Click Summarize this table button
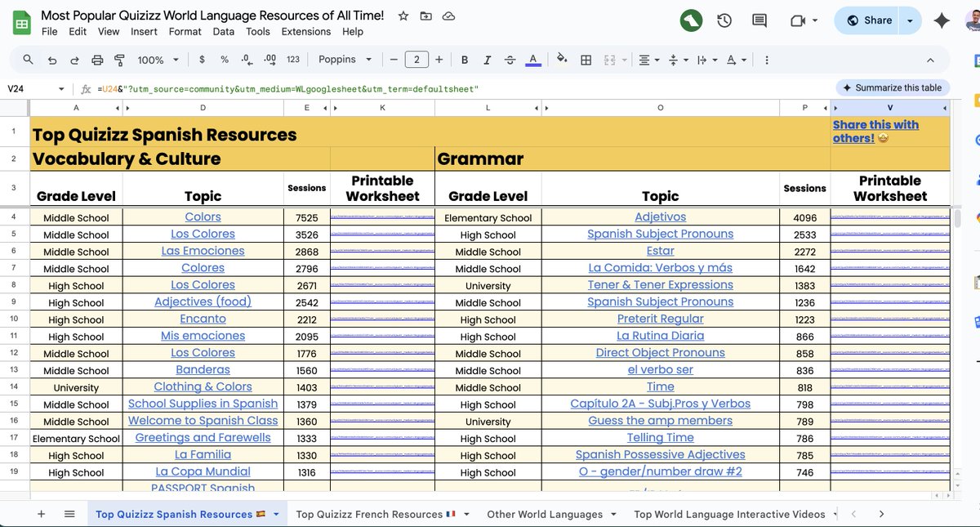The image size is (980, 527). tap(892, 87)
